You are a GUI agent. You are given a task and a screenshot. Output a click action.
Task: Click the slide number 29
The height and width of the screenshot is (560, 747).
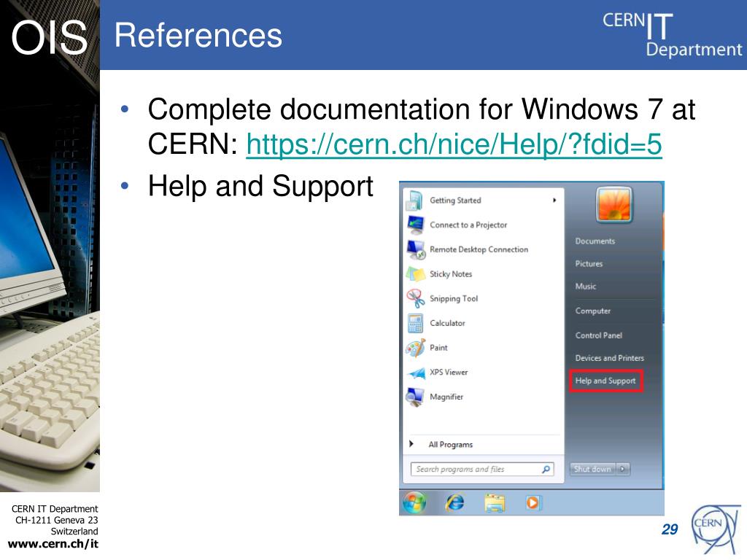tap(670, 529)
